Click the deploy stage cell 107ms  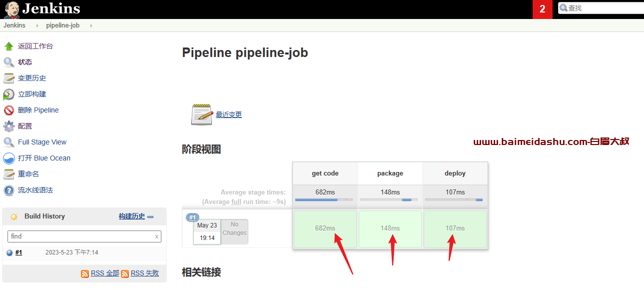[x=455, y=229]
